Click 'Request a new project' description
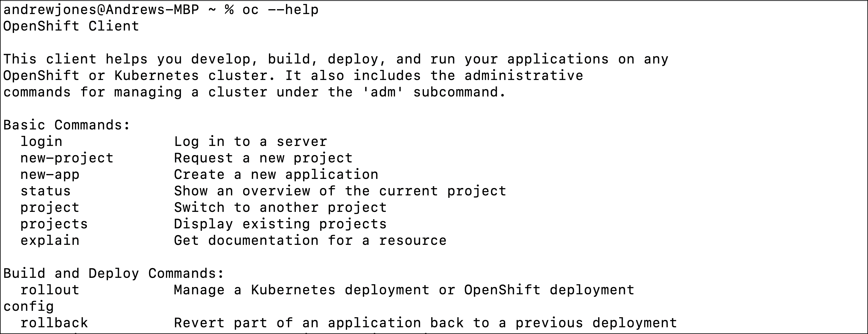Viewport: 868px width, 334px height. [263, 158]
